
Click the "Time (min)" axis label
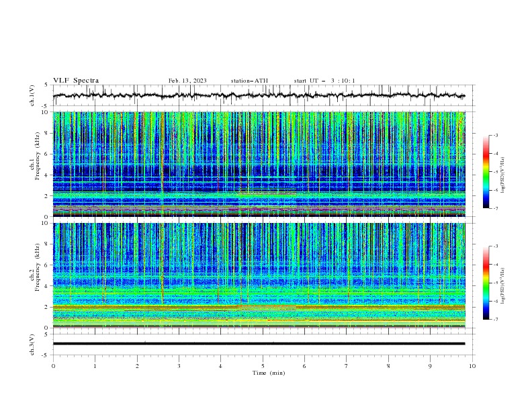pyautogui.click(x=269, y=373)
